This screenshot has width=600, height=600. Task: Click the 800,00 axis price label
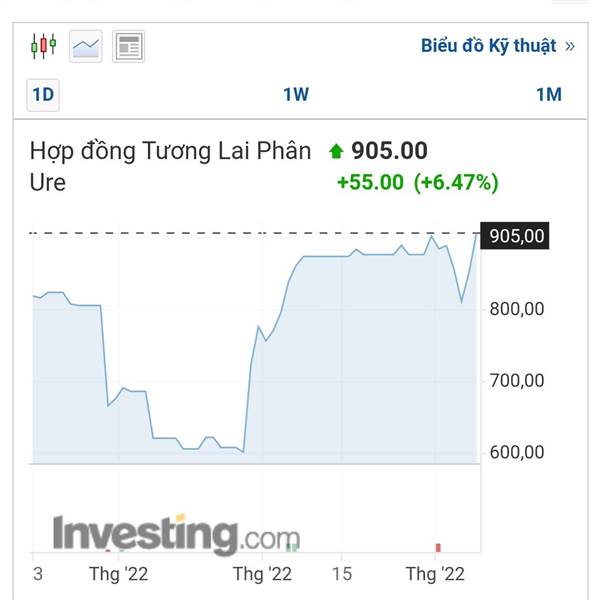tap(517, 309)
